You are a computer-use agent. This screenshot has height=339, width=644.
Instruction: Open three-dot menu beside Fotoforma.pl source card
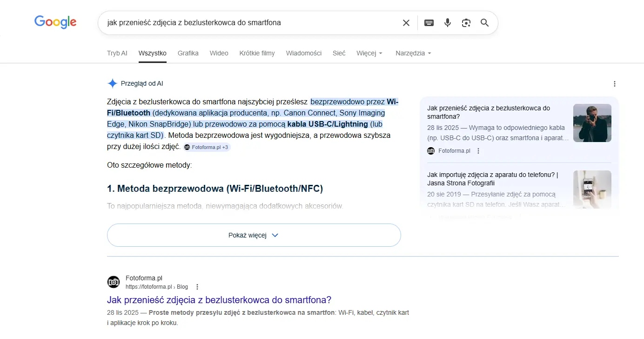coord(478,151)
